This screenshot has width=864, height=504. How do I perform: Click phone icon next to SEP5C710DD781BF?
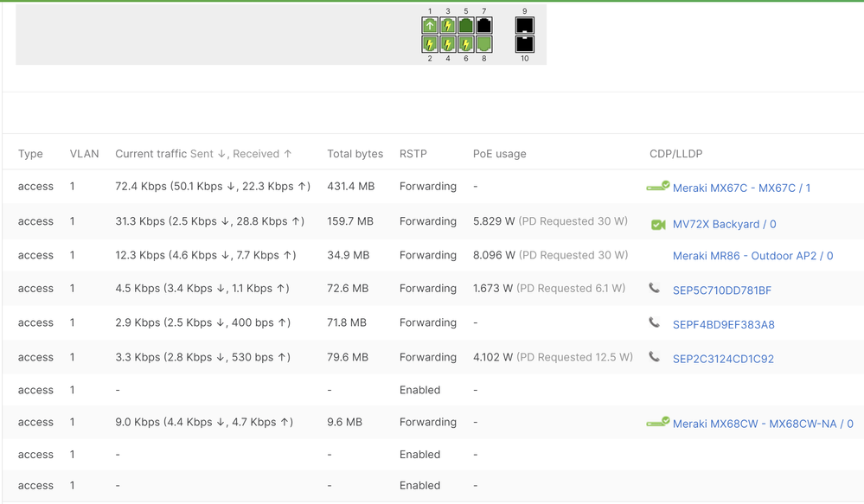(655, 289)
